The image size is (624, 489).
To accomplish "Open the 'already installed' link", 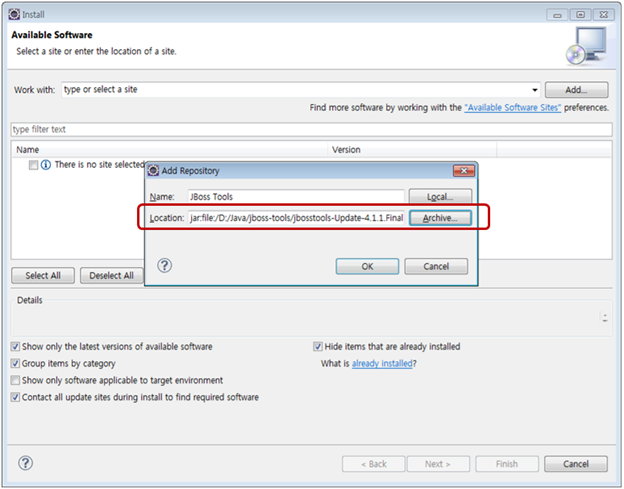I will (382, 364).
